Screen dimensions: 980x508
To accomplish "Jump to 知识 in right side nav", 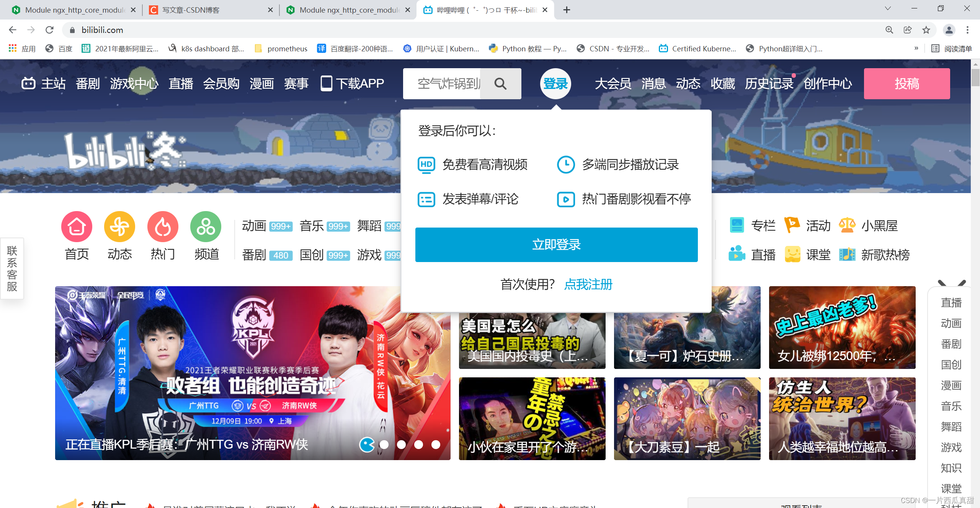I will coord(951,468).
